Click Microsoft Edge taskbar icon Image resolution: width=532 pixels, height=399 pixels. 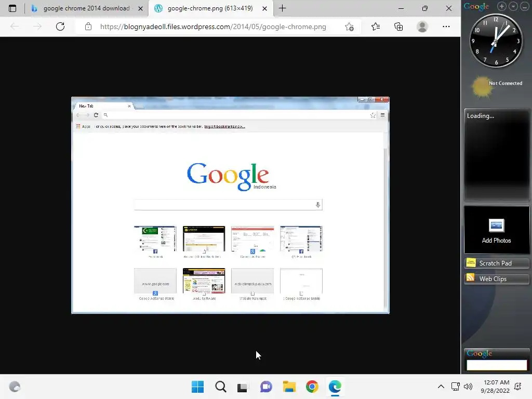point(335,387)
